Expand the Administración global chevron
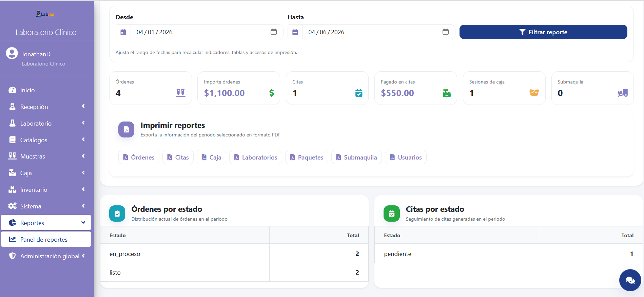 pos(83,256)
